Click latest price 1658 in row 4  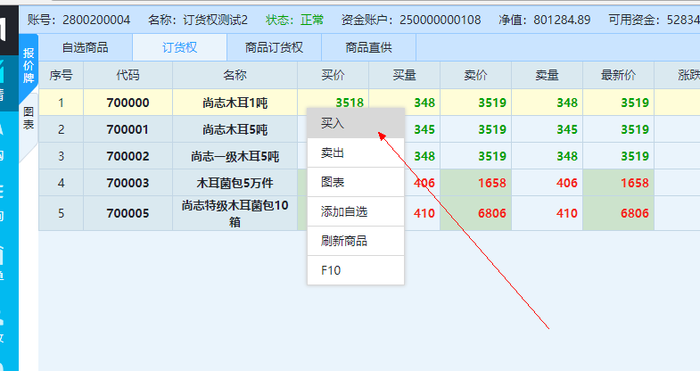click(634, 183)
